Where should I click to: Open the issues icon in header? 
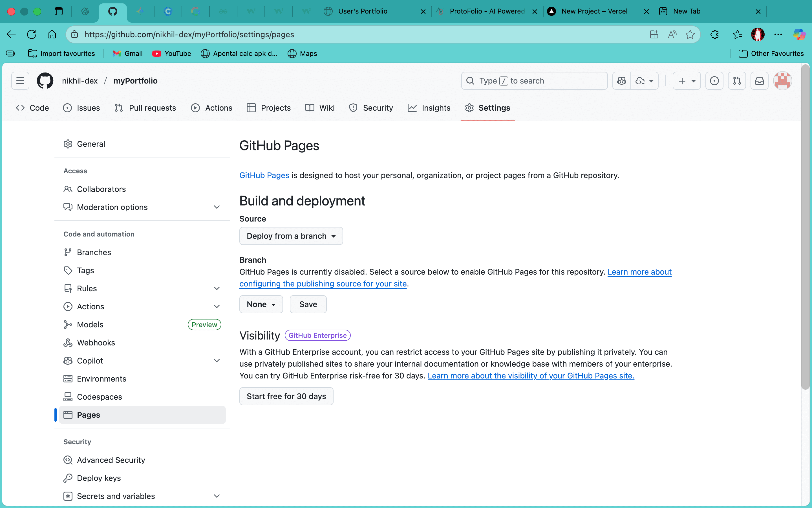[714, 81]
